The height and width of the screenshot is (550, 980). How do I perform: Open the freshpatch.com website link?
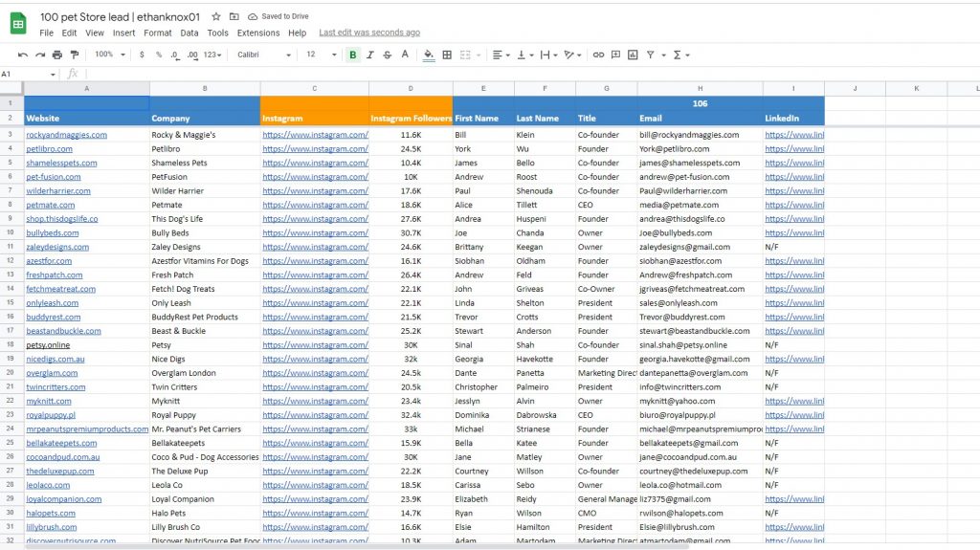pos(55,275)
